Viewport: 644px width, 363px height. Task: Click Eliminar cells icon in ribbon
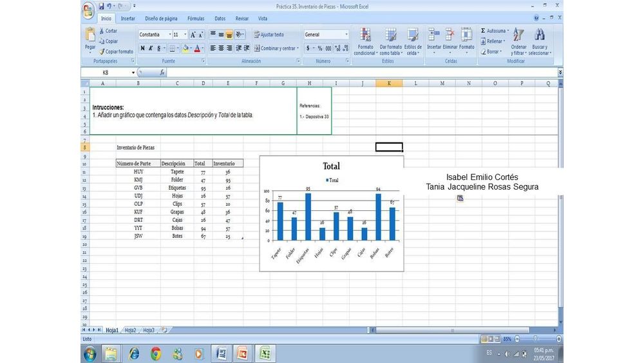(450, 37)
